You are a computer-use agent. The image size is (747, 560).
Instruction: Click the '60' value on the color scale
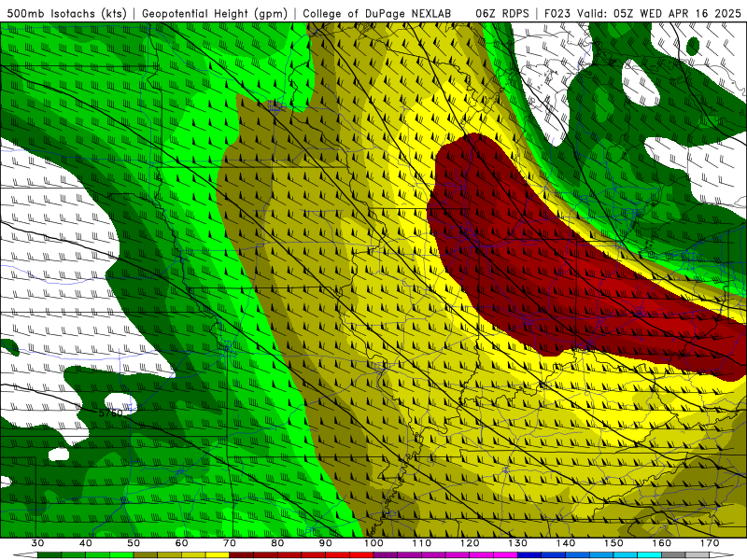click(181, 543)
